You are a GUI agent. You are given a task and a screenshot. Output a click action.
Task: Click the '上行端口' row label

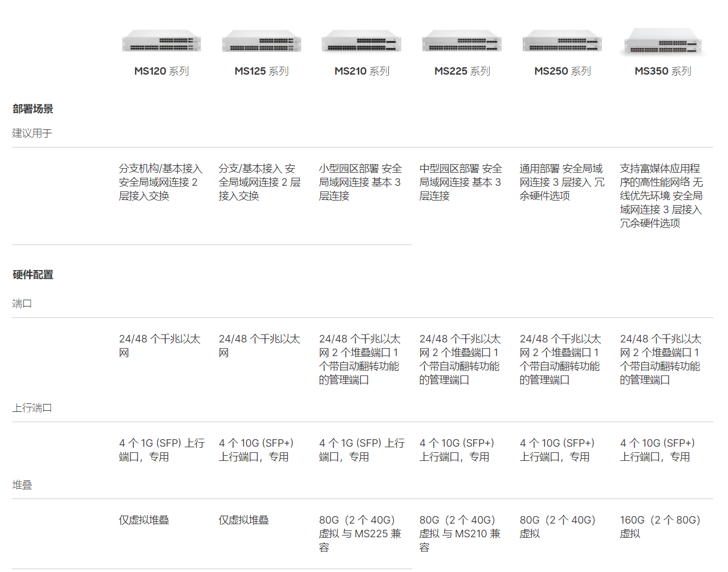(x=32, y=408)
